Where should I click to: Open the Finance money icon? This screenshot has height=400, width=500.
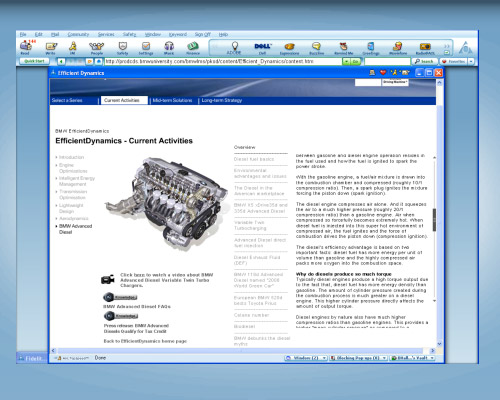pyautogui.click(x=193, y=47)
